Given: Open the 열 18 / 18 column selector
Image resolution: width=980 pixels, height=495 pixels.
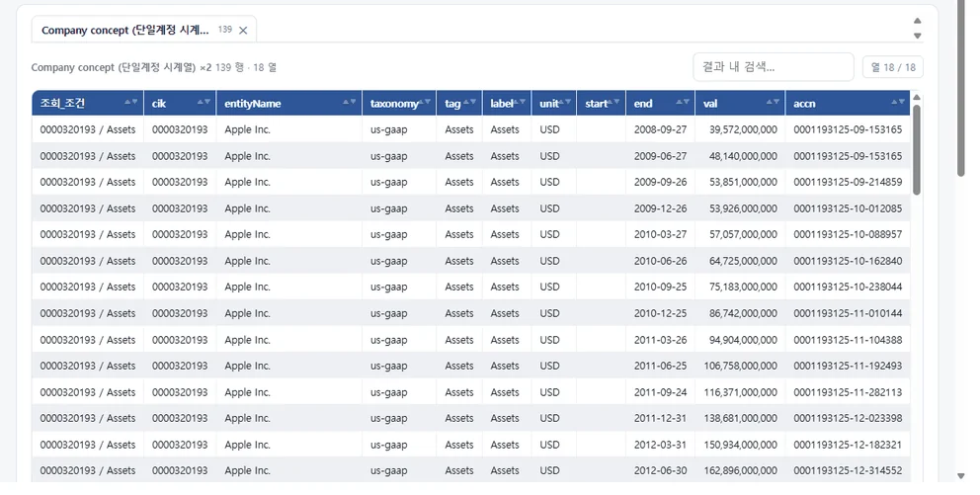Looking at the screenshot, I should [892, 67].
